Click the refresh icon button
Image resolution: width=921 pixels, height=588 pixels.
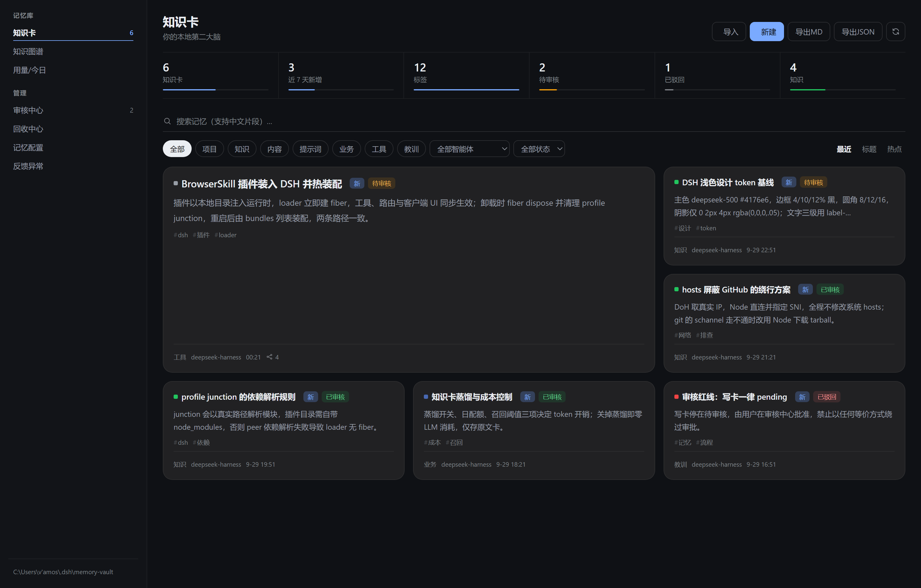click(895, 32)
